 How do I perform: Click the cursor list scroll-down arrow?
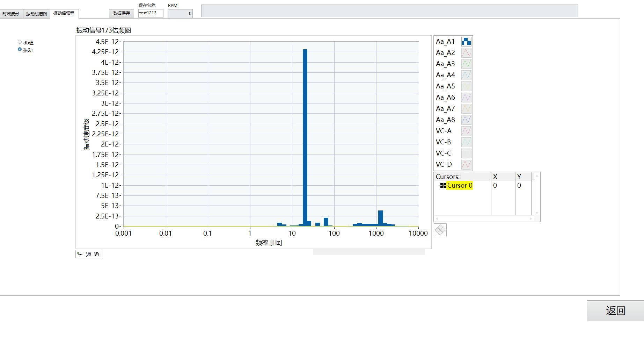(x=537, y=213)
